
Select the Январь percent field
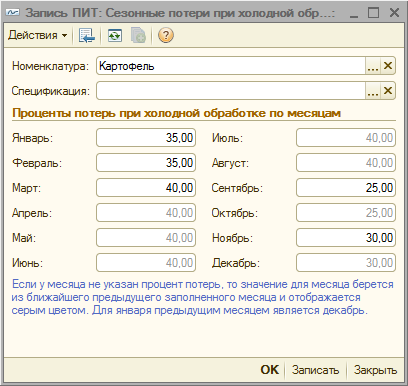pos(146,138)
